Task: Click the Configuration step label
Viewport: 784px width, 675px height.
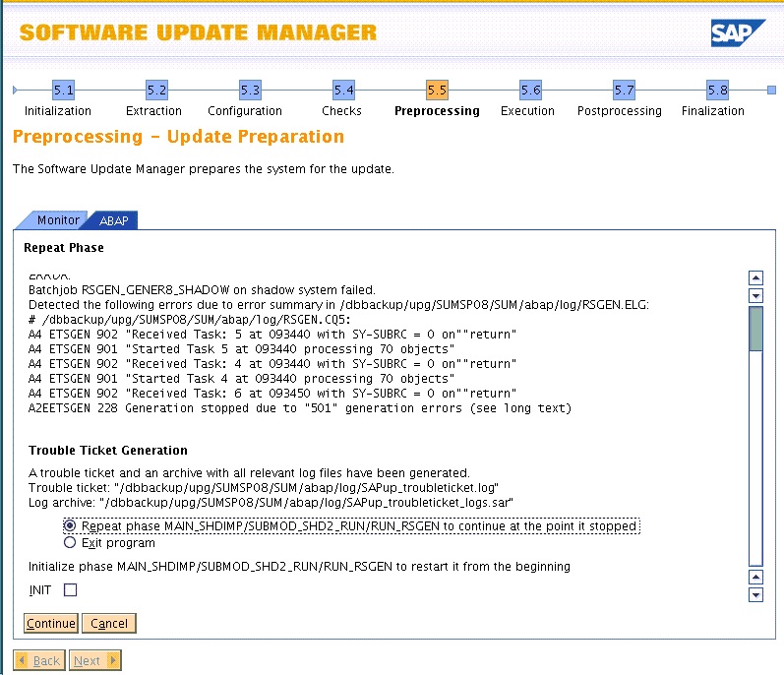Action: pos(245,111)
